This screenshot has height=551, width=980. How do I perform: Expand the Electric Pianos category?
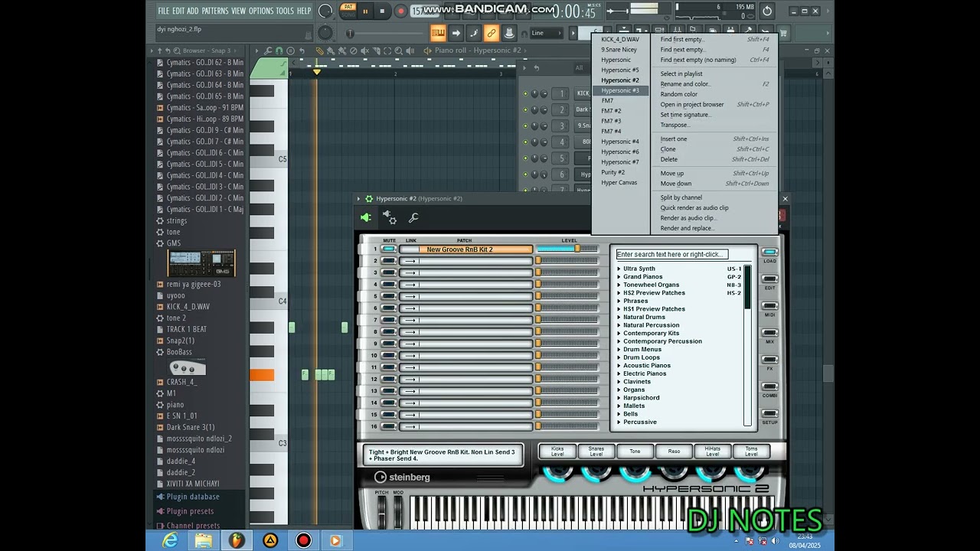pyautogui.click(x=619, y=373)
